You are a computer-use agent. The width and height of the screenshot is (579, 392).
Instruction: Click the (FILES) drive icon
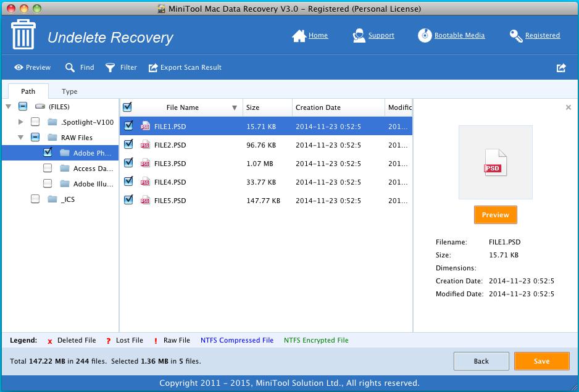point(40,106)
